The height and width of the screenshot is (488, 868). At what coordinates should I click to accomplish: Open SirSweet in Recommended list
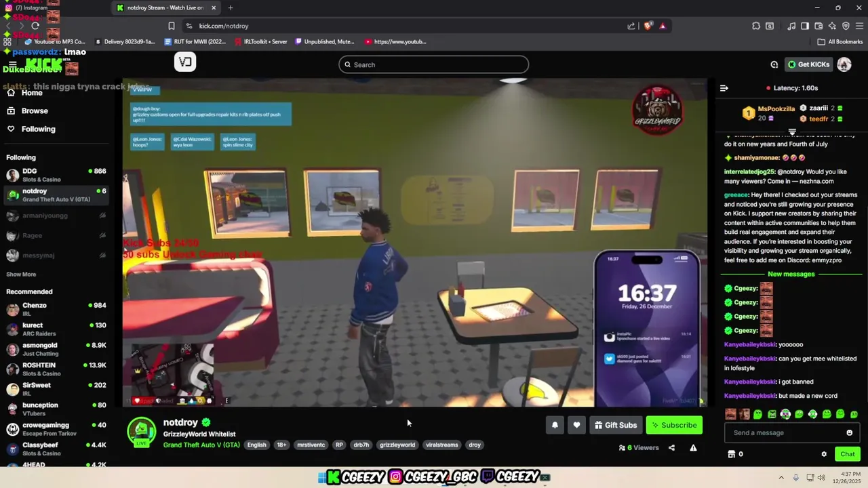click(56, 389)
